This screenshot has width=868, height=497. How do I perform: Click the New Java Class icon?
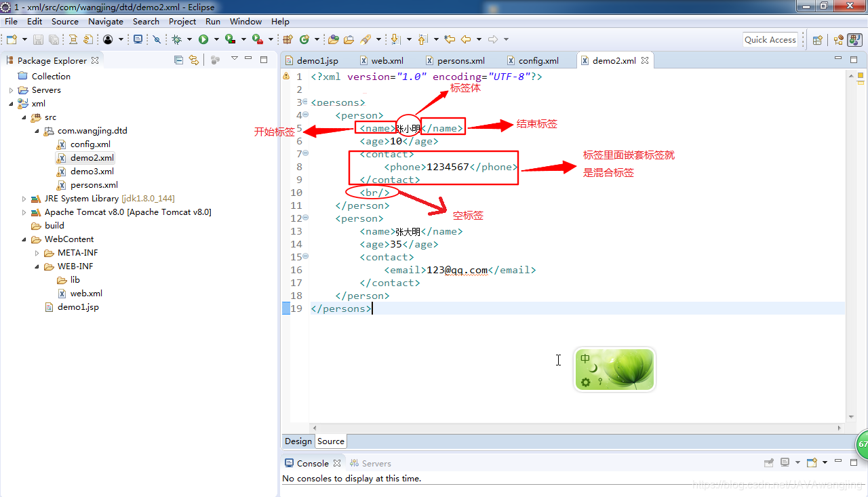304,39
